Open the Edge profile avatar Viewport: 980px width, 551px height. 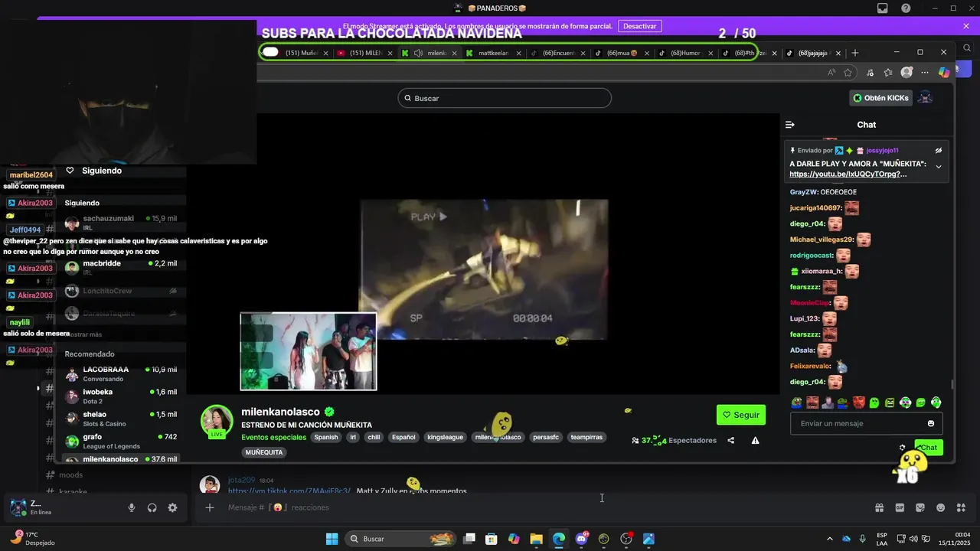[x=907, y=73]
